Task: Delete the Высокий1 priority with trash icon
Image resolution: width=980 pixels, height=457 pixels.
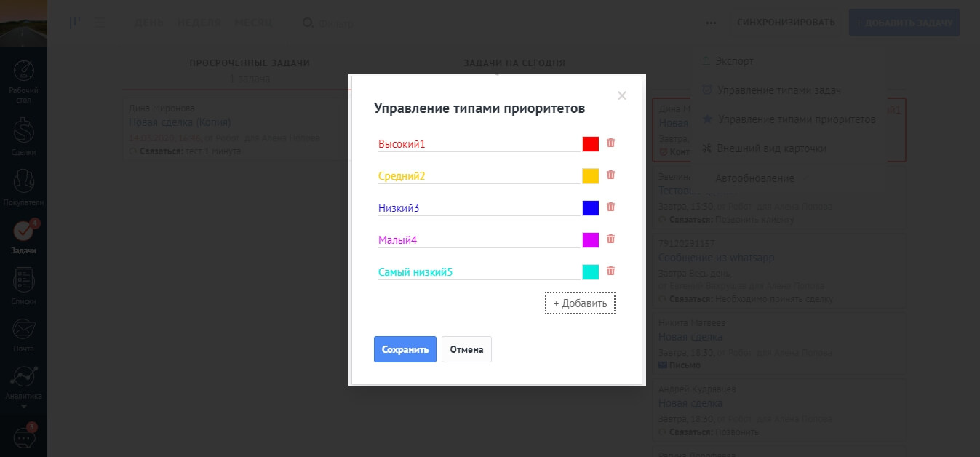Action: [x=610, y=143]
